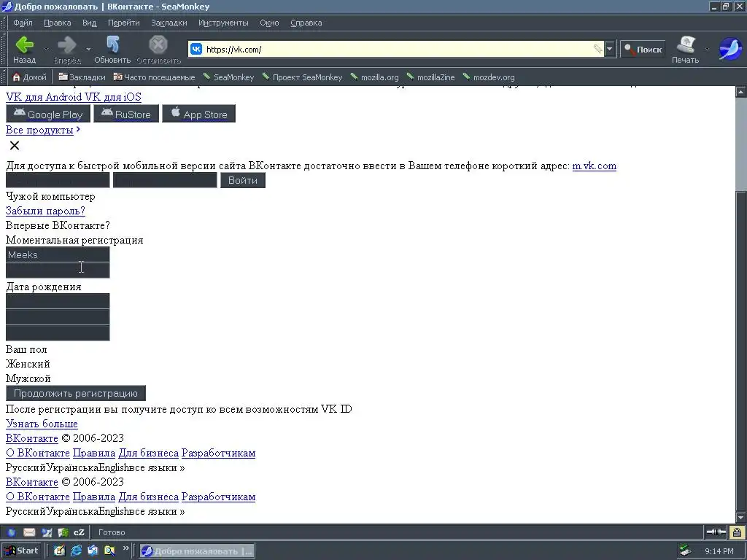Click the Забыли пароль? link
Screen dimensions: 747x560
45,211
